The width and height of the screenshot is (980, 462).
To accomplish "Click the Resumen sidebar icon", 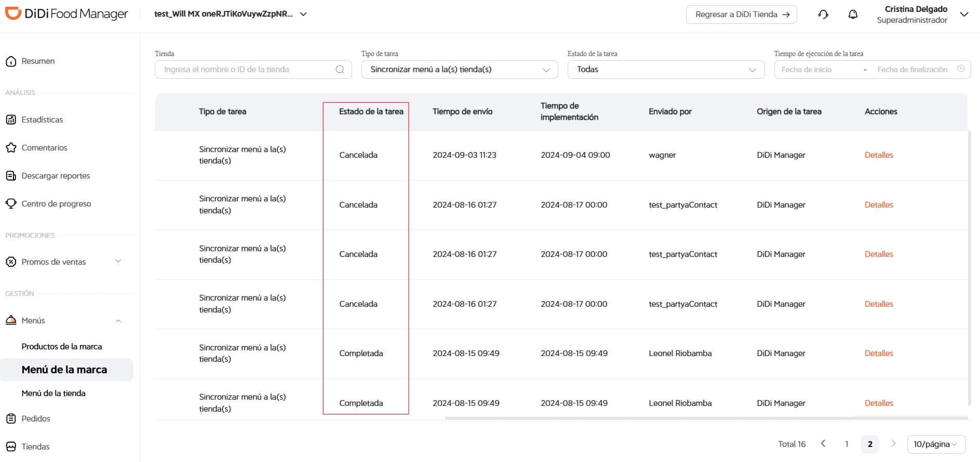I will point(11,61).
